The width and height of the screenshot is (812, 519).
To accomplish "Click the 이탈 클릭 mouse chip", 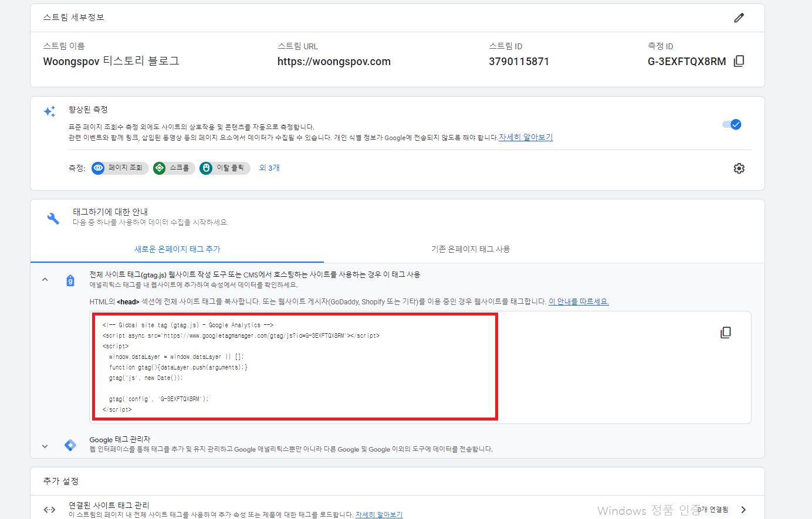I will click(225, 168).
